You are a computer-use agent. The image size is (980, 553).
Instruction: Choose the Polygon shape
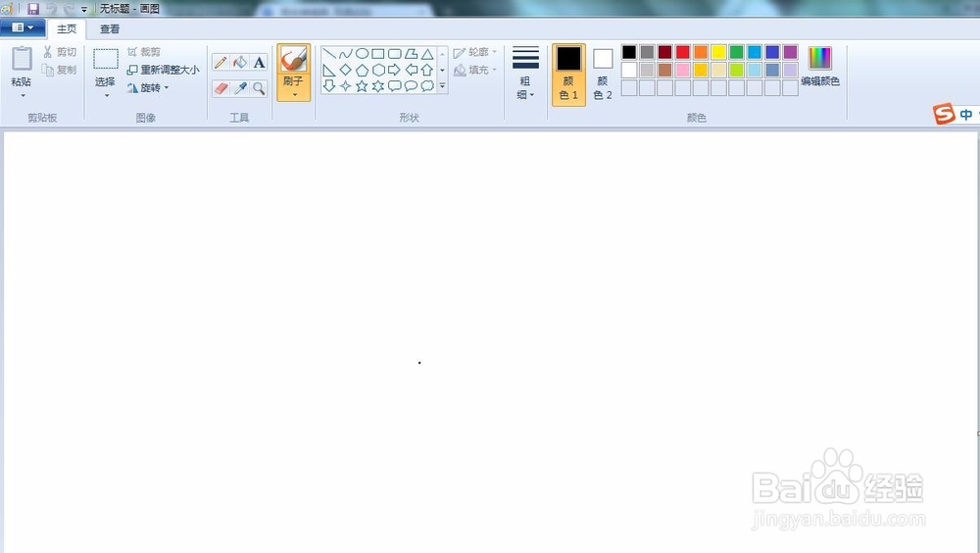(x=411, y=54)
